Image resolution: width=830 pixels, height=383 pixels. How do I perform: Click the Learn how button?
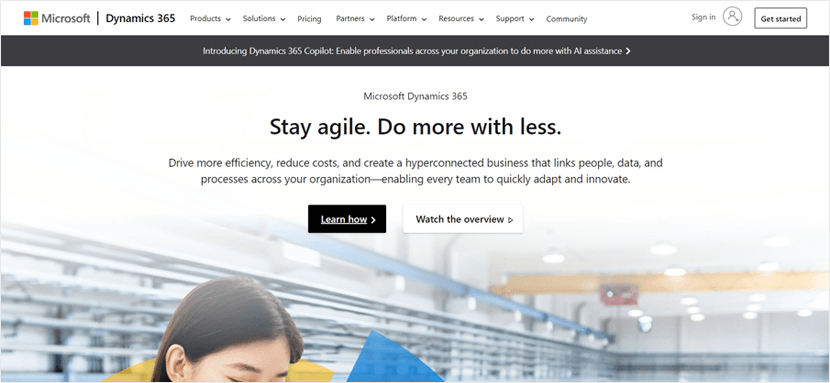click(347, 219)
